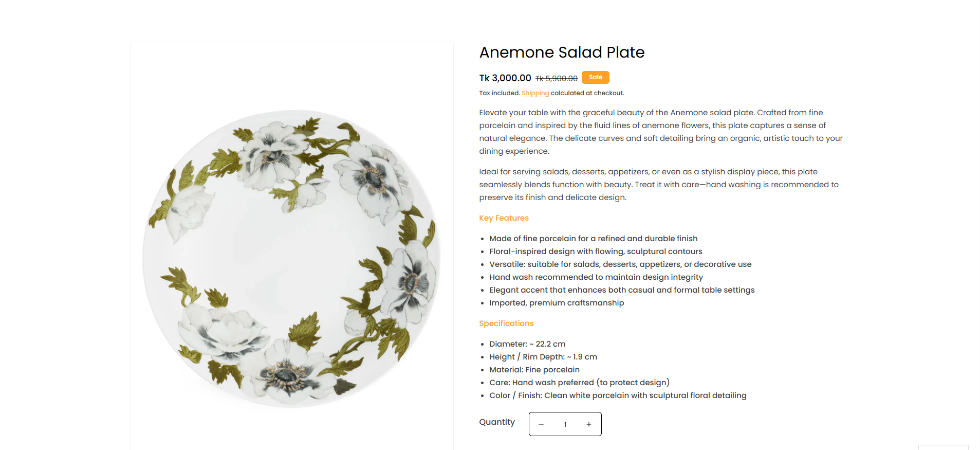Click the quantity number input field

click(565, 424)
